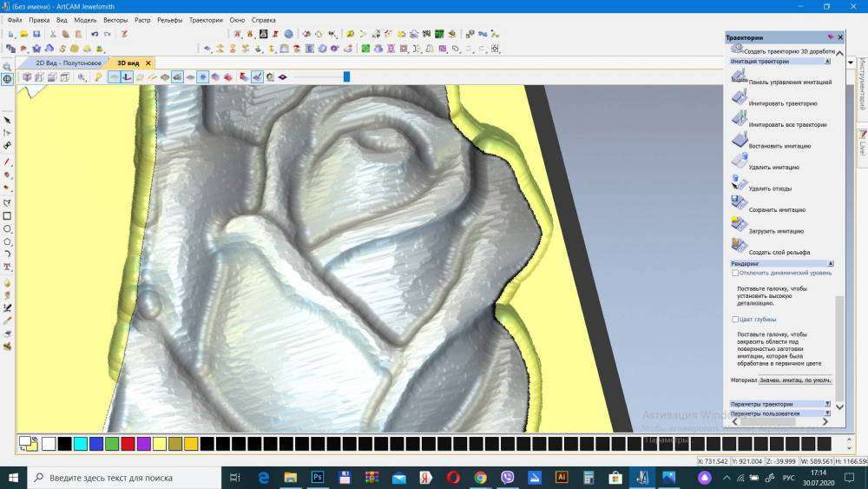The width and height of the screenshot is (868, 489).
Task: Click the Load simulation icon
Action: (x=740, y=224)
